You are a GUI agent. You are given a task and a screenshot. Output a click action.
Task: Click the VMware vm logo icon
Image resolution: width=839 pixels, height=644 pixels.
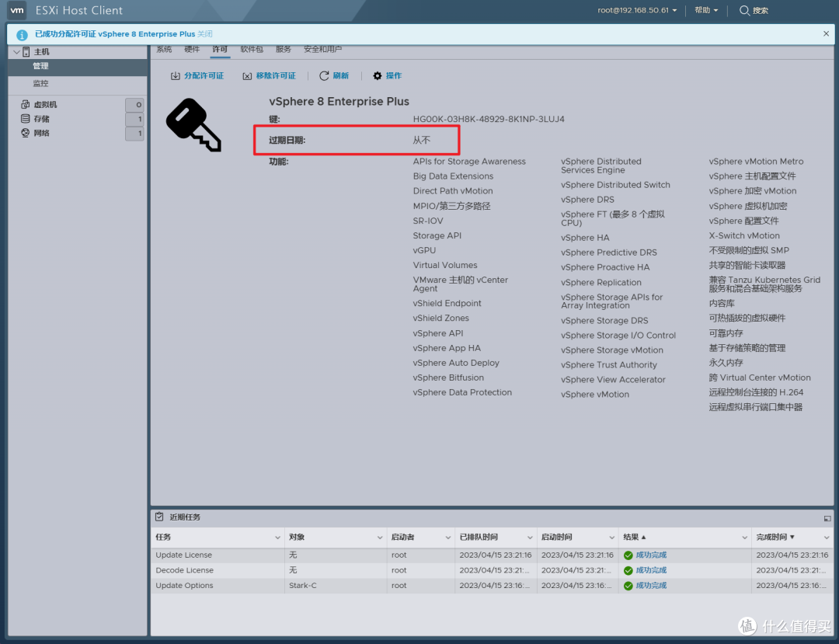(17, 11)
